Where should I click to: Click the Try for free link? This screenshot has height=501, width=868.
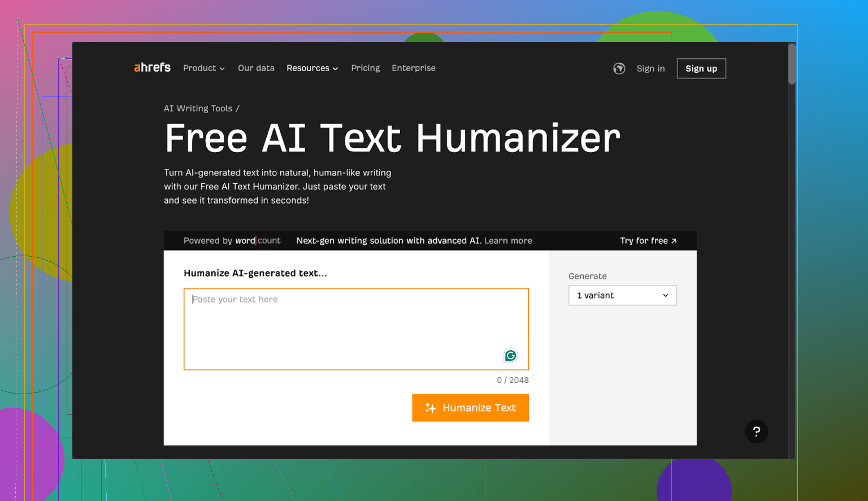648,241
